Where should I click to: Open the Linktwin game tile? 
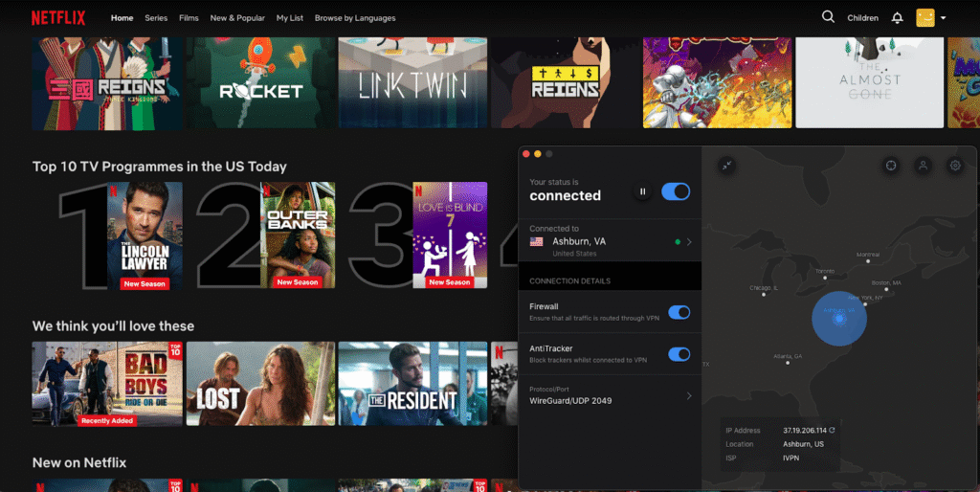point(412,82)
